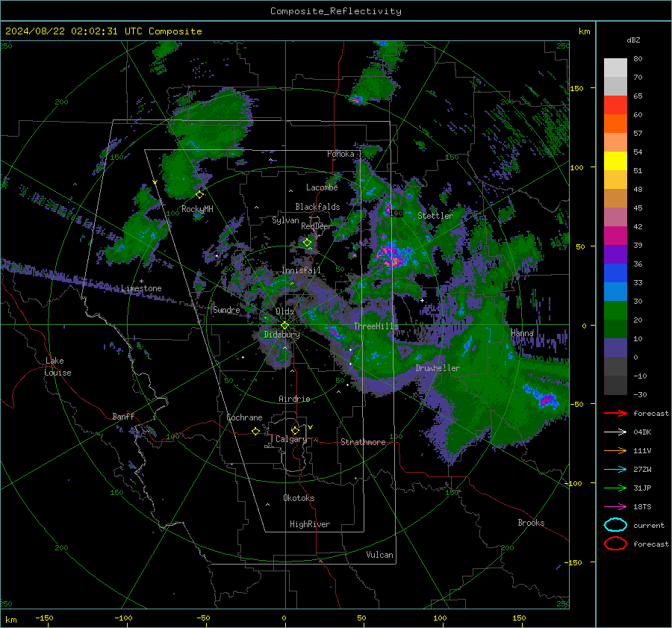The image size is (672, 628).
Task: Click the Okotoks city label
Action: 299,498
